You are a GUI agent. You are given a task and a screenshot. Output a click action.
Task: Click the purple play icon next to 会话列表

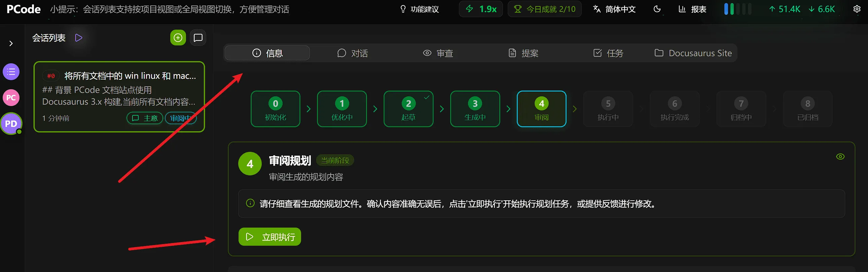[78, 38]
